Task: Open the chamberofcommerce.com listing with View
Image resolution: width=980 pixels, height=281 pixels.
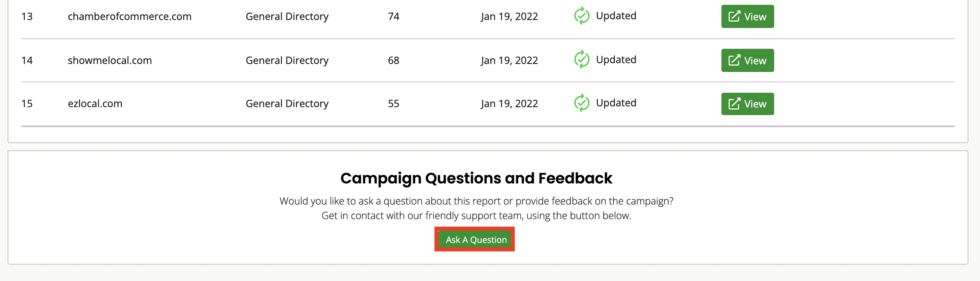Action: 747,16
